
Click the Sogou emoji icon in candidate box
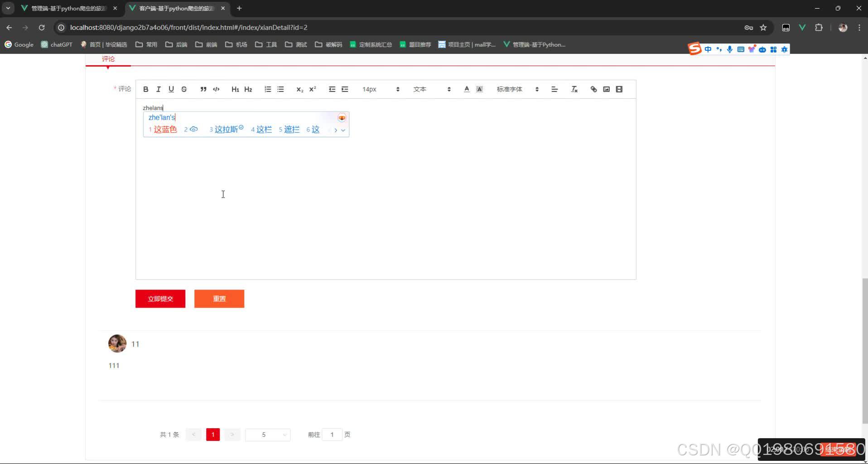(x=342, y=118)
